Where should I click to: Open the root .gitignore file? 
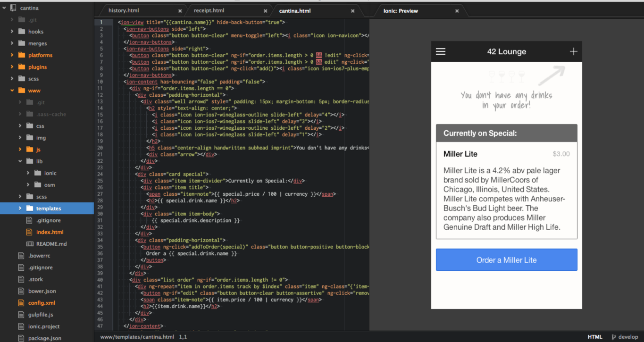click(x=41, y=267)
